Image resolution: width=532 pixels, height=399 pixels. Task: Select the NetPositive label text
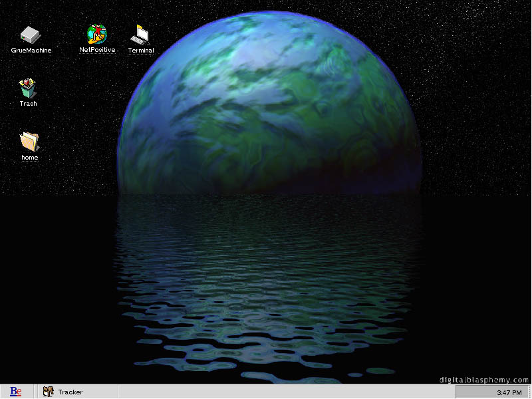(x=97, y=49)
